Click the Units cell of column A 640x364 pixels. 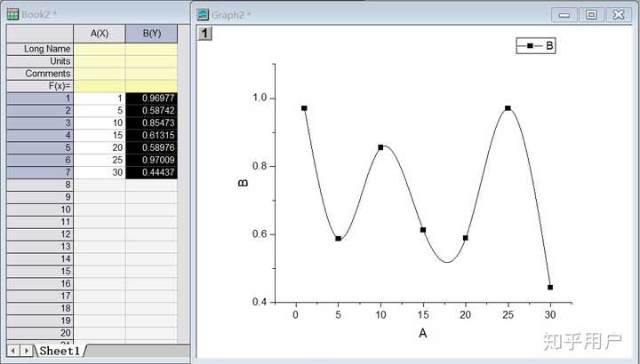(x=100, y=61)
